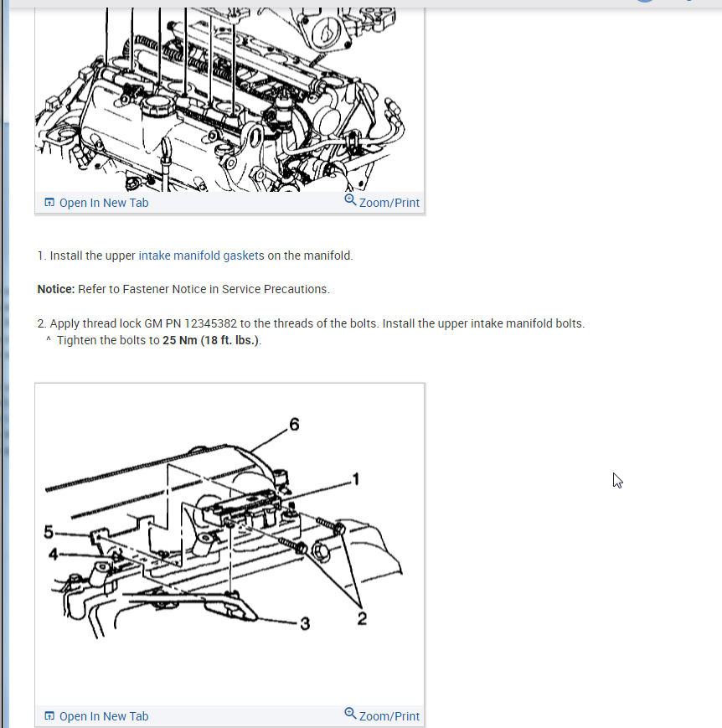This screenshot has height=728, width=722.
Task: Click the 'Notice:' bold label
Action: tap(56, 289)
